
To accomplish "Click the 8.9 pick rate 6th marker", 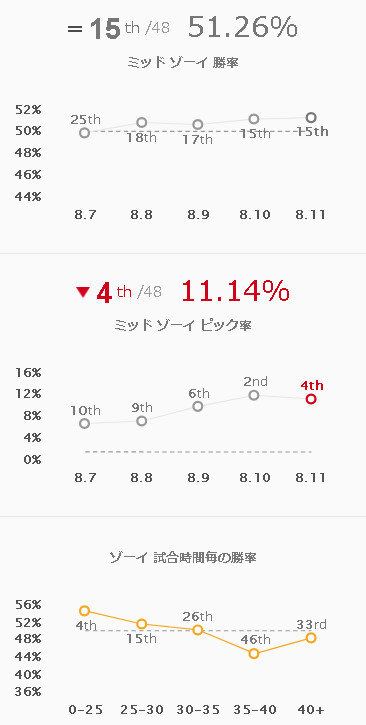I will point(198,406).
